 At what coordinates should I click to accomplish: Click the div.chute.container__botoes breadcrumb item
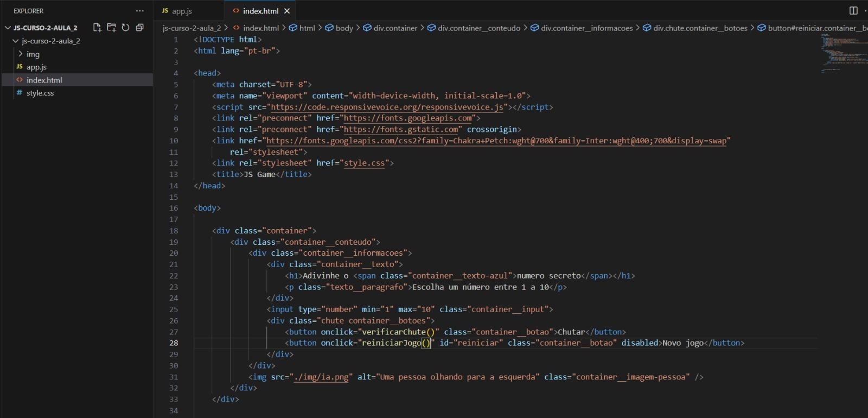pyautogui.click(x=700, y=28)
